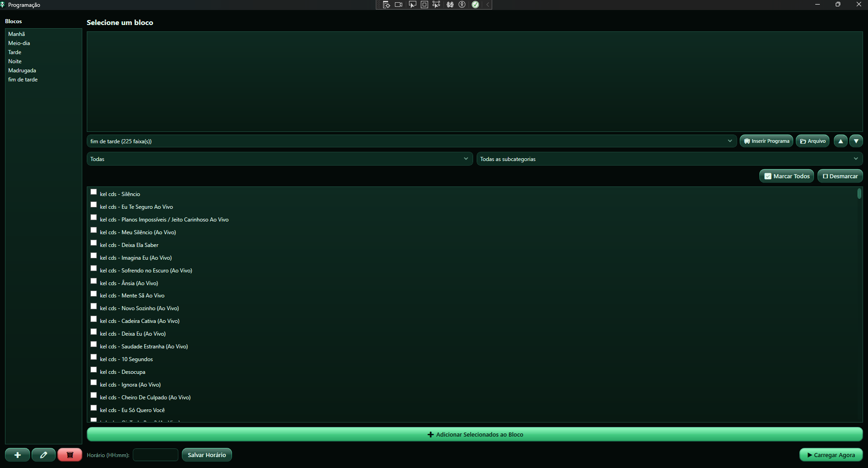Expand the Todas category dropdown
This screenshot has width=868, height=468.
point(280,159)
